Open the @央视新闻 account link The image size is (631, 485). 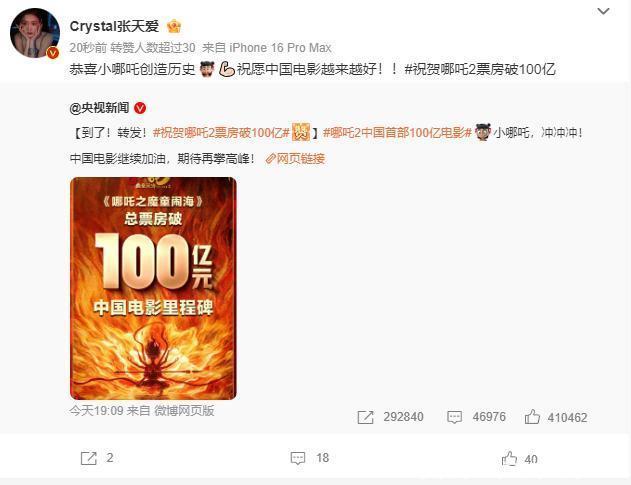99,108
